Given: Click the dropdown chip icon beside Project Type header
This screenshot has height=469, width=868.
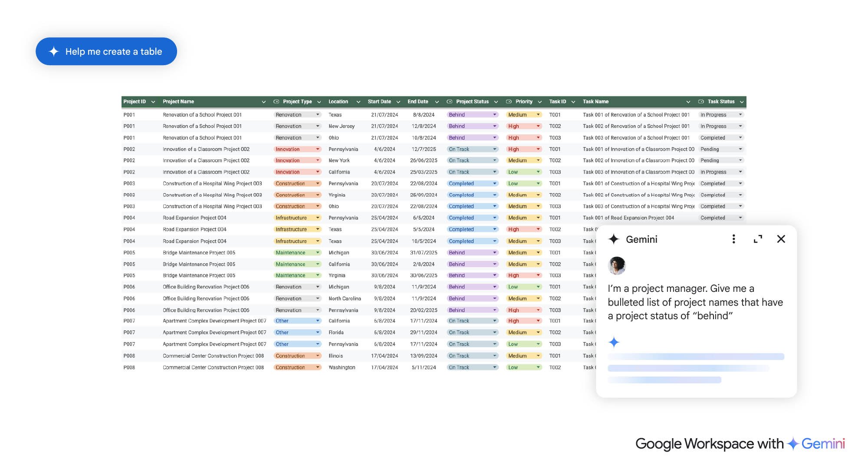Looking at the screenshot, I should [x=276, y=102].
